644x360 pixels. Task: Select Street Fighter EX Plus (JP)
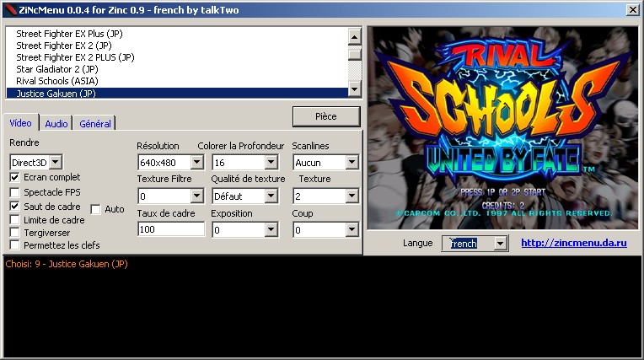coord(177,34)
